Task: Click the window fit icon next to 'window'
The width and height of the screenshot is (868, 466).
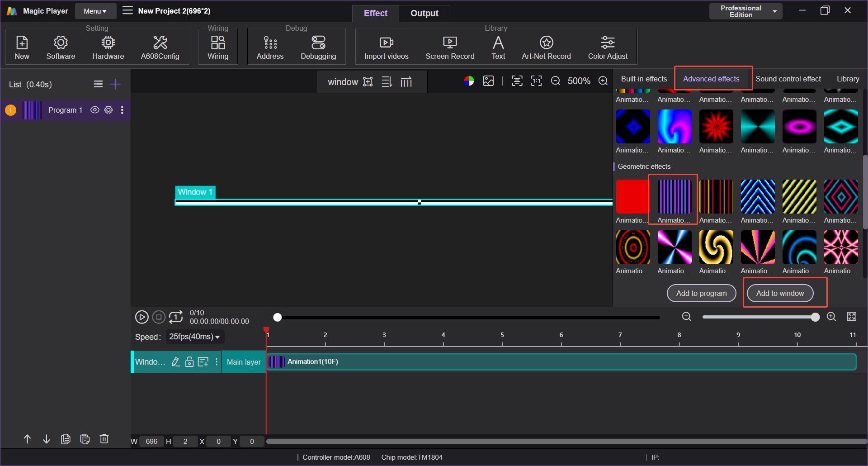Action: [x=368, y=82]
